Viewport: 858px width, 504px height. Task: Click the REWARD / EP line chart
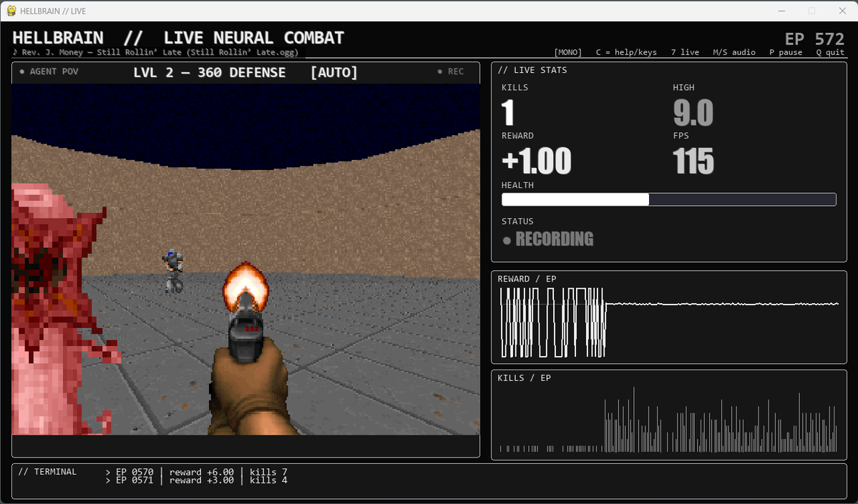pos(668,322)
